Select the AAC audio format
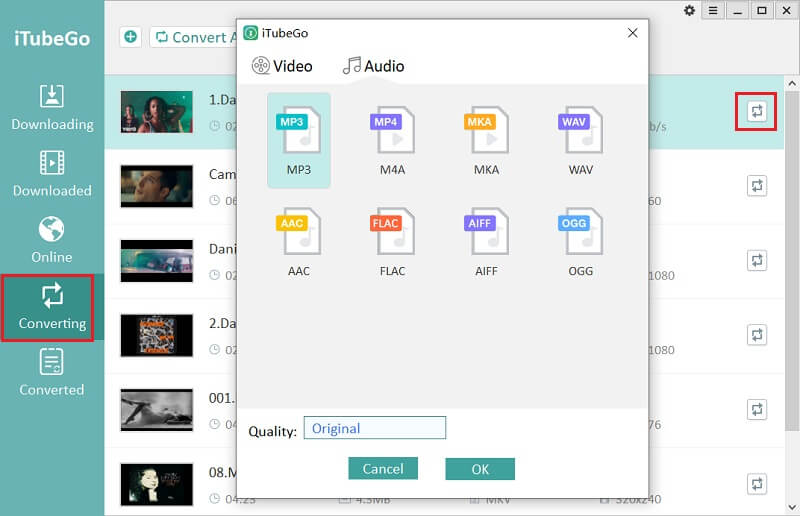The height and width of the screenshot is (516, 800). pyautogui.click(x=299, y=242)
